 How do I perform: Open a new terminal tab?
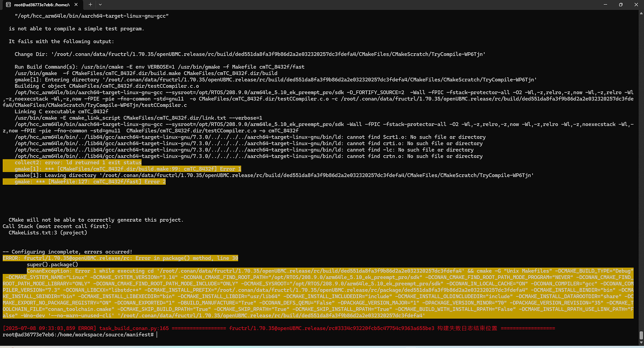[x=90, y=4]
